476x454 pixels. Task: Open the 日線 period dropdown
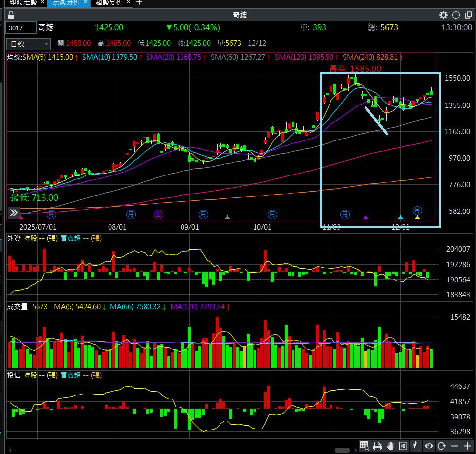pyautogui.click(x=30, y=44)
